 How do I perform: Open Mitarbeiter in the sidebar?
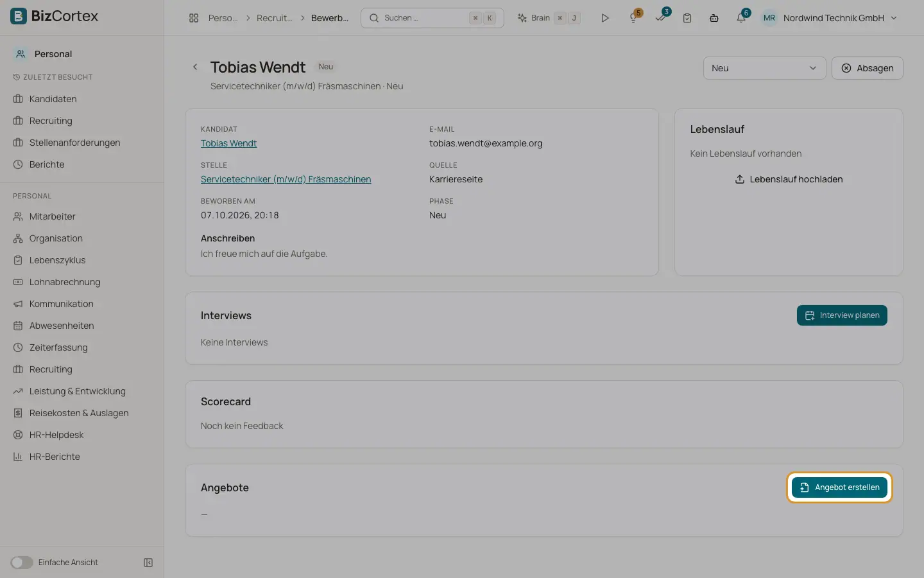52,216
